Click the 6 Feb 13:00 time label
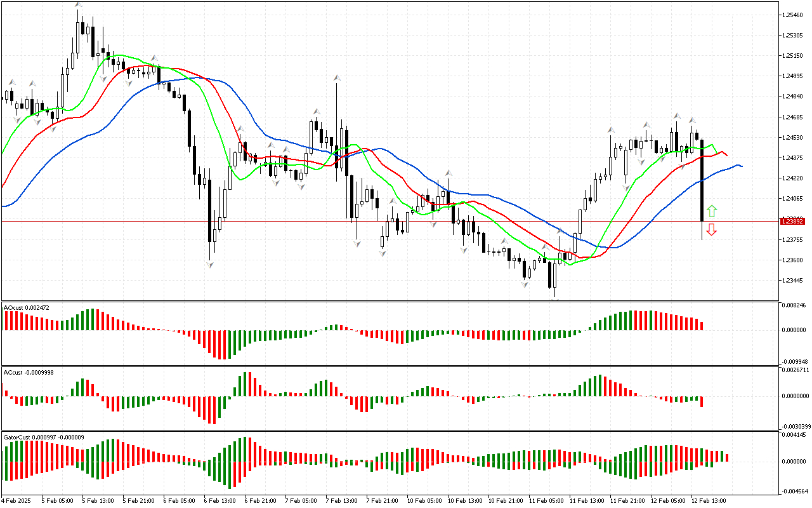The image size is (812, 508). [220, 500]
